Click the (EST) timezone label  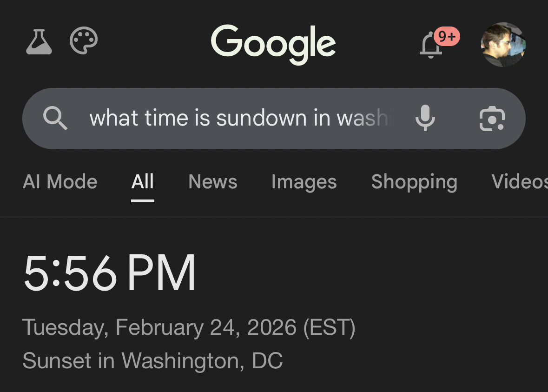point(329,327)
